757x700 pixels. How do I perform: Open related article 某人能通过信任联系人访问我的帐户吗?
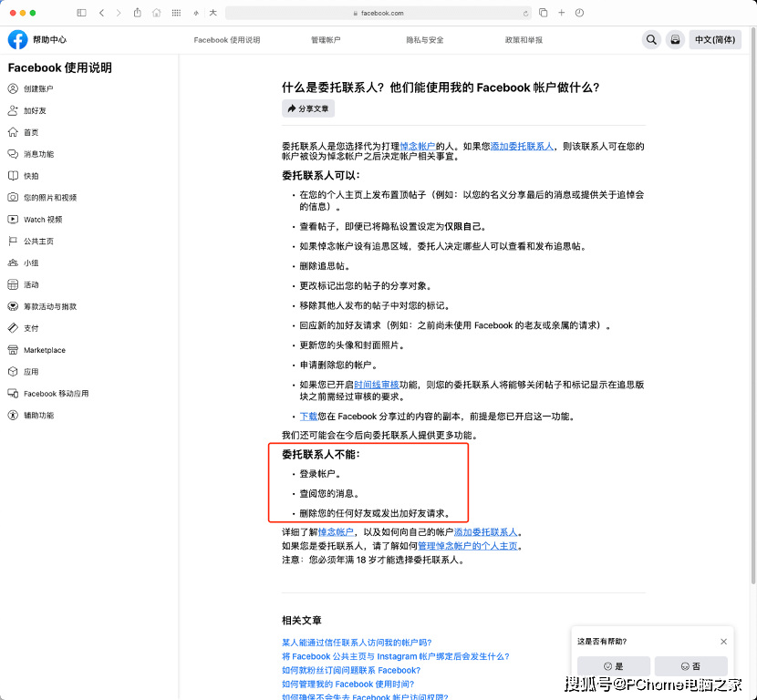point(357,643)
